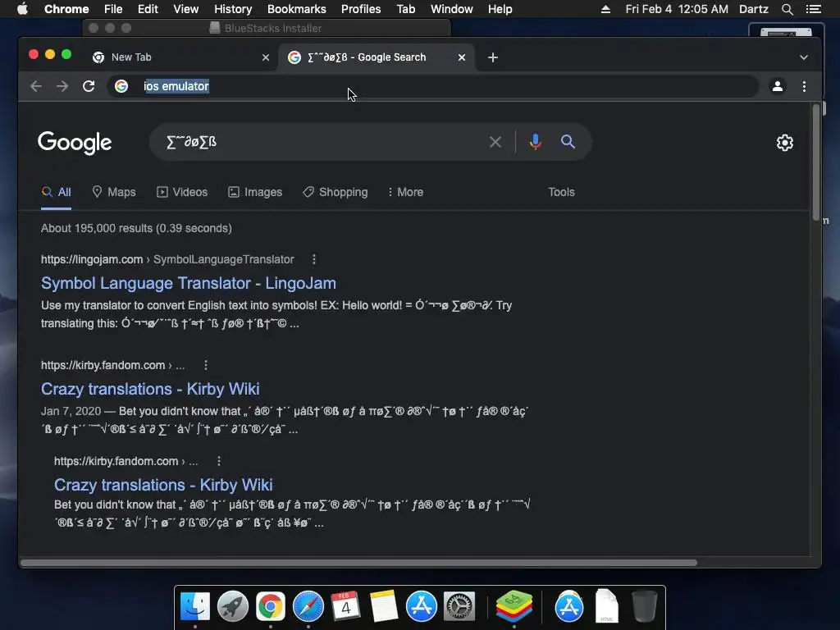This screenshot has height=630, width=840.
Task: Open tab search dropdown arrow
Action: (x=804, y=57)
